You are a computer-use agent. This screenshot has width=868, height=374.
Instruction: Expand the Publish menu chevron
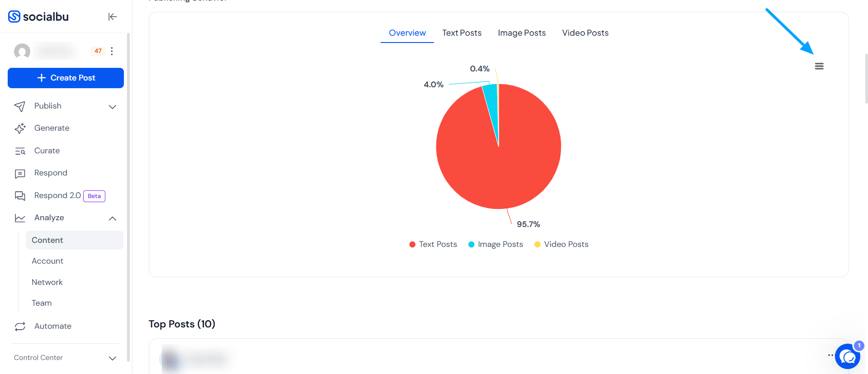click(113, 107)
